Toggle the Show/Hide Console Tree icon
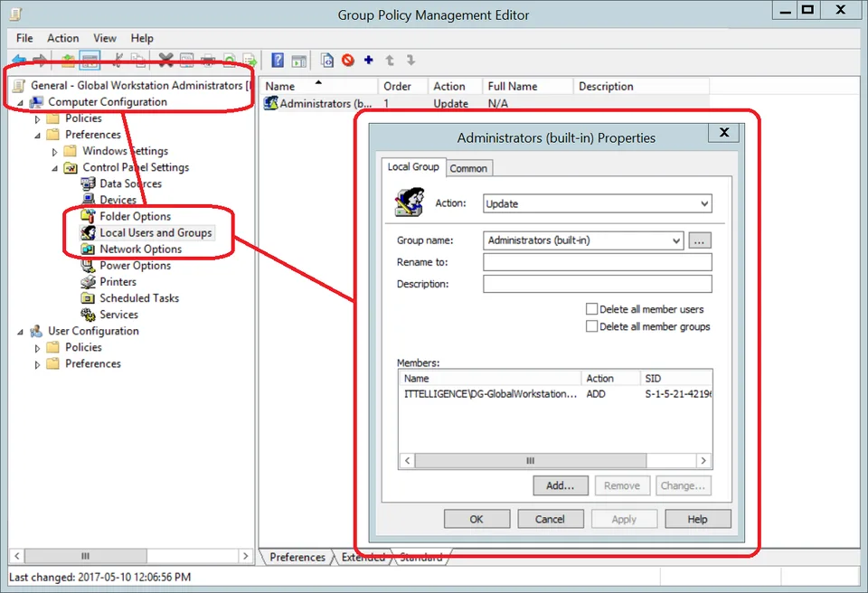This screenshot has height=593, width=868. (90, 60)
